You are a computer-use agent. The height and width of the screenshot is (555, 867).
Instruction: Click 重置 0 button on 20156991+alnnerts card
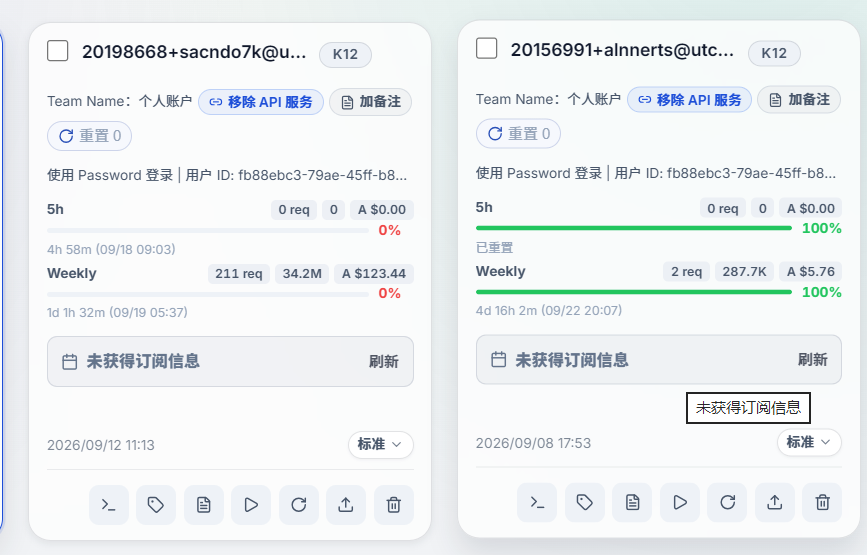tap(519, 134)
